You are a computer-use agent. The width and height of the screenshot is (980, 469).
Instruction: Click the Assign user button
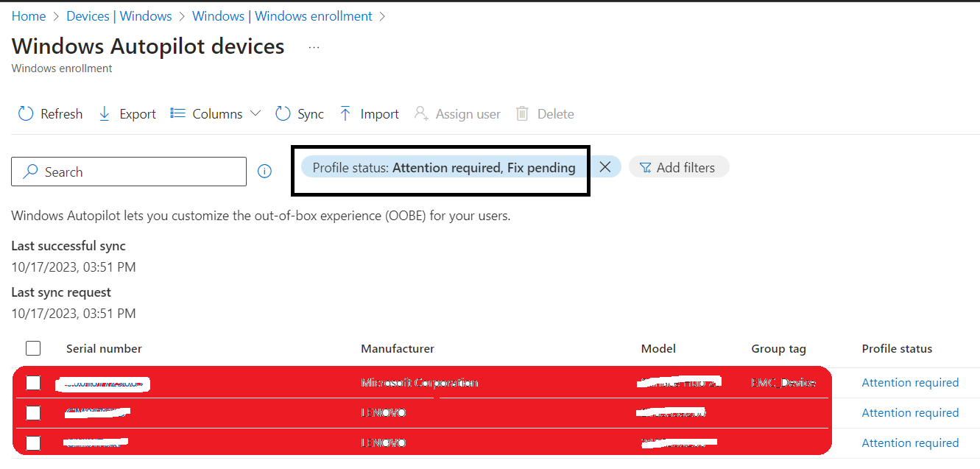click(x=457, y=114)
